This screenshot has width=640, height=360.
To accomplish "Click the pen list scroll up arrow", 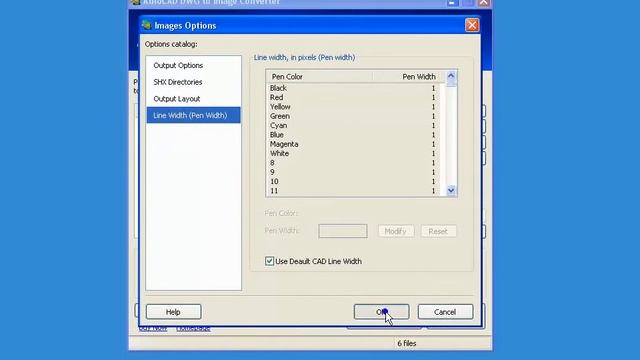I will [451, 76].
